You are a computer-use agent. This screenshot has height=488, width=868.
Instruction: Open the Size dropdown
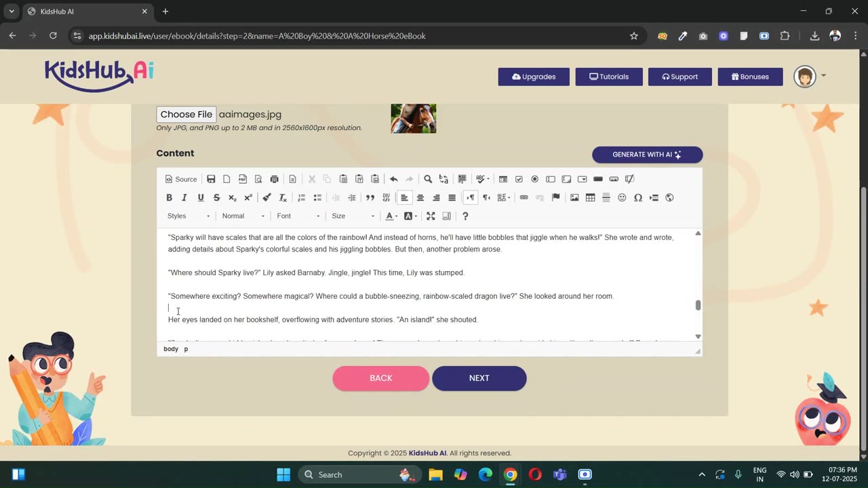[353, 216]
